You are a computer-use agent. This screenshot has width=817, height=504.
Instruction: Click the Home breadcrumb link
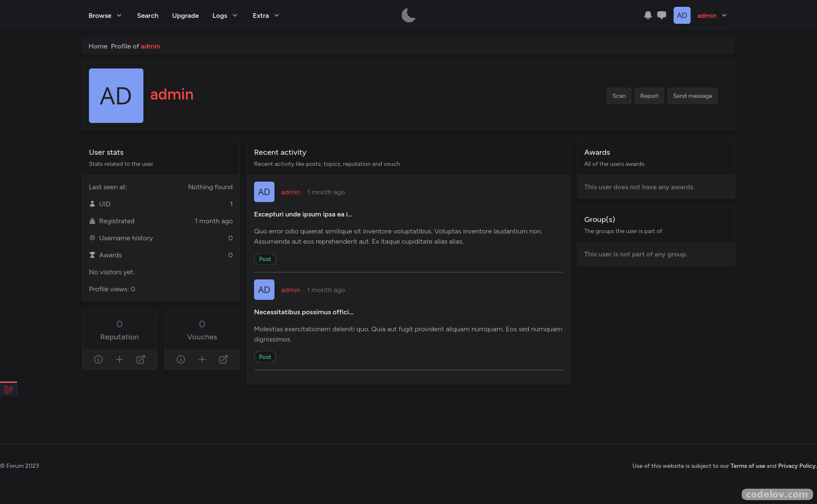(97, 46)
